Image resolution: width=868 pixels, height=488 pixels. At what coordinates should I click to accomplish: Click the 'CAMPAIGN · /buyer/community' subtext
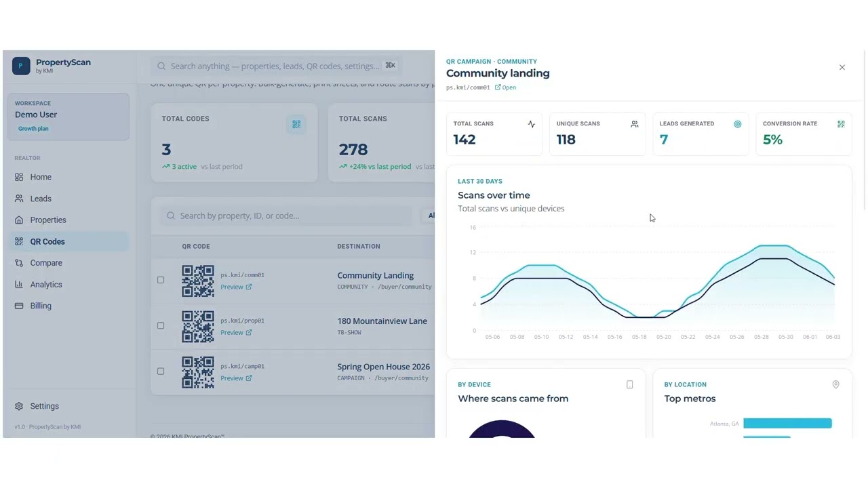[382, 378]
